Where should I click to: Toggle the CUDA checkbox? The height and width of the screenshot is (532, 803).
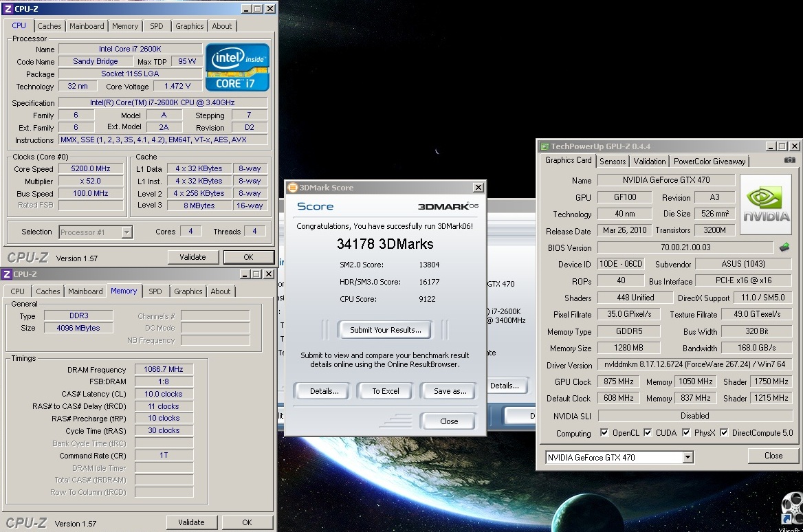648,432
